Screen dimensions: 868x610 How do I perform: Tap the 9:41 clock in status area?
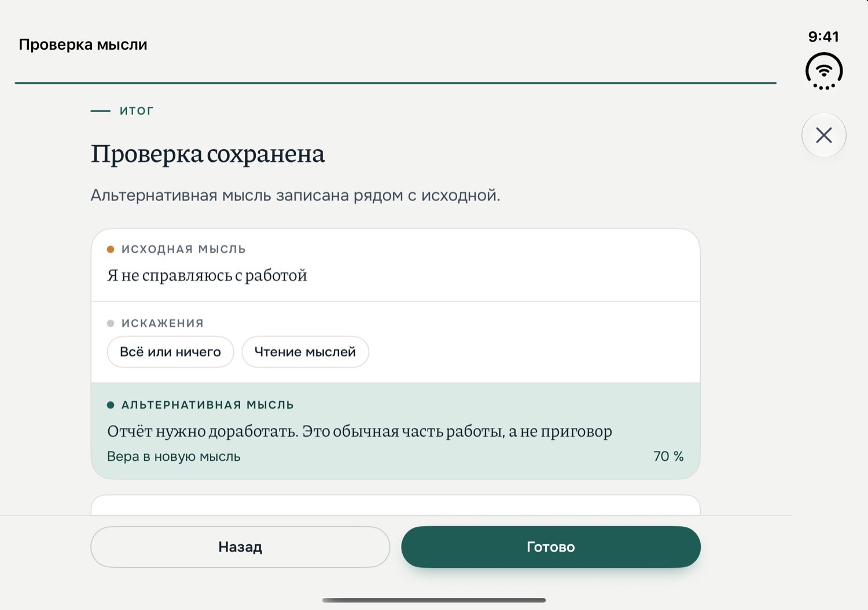(x=823, y=36)
